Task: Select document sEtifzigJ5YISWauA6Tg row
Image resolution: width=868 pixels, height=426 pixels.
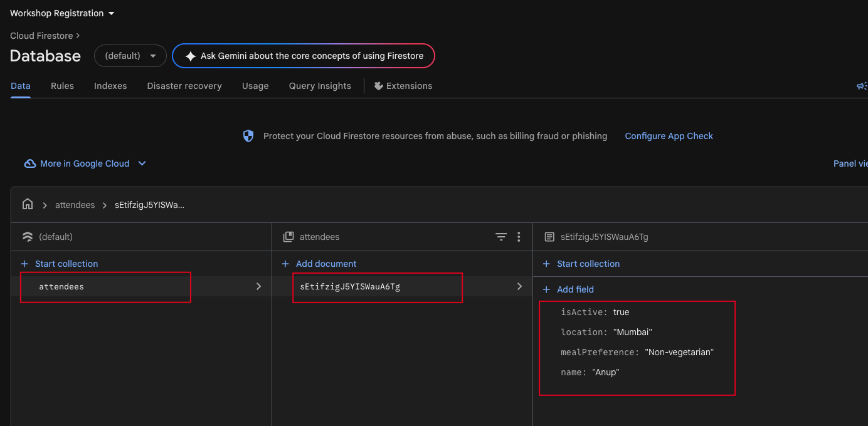Action: [402, 286]
